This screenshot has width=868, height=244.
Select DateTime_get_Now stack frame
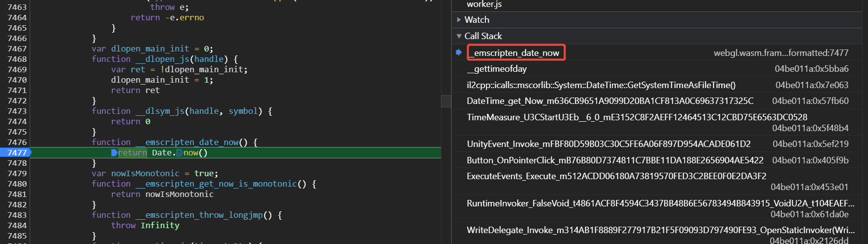pos(610,101)
